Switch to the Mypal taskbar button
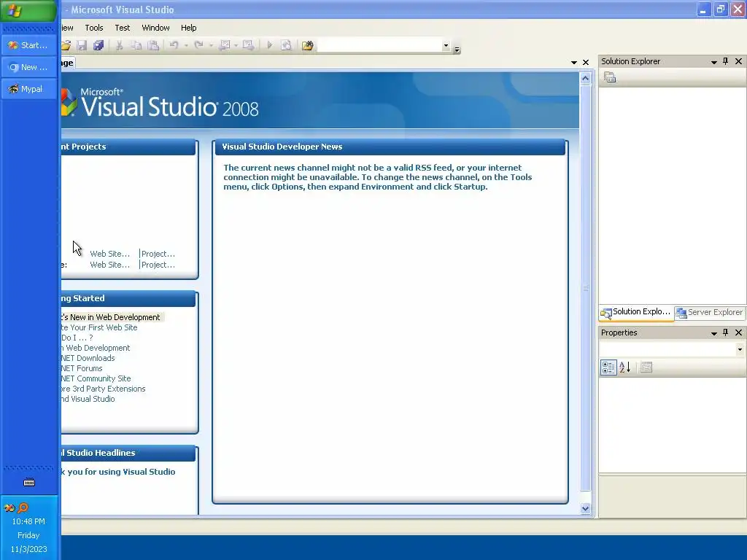 [x=28, y=89]
